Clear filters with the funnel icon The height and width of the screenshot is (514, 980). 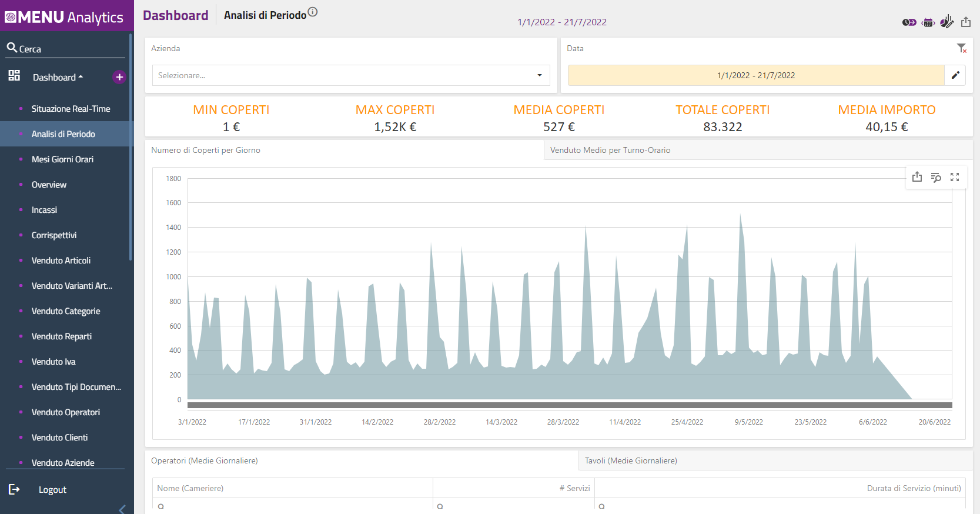(x=961, y=48)
